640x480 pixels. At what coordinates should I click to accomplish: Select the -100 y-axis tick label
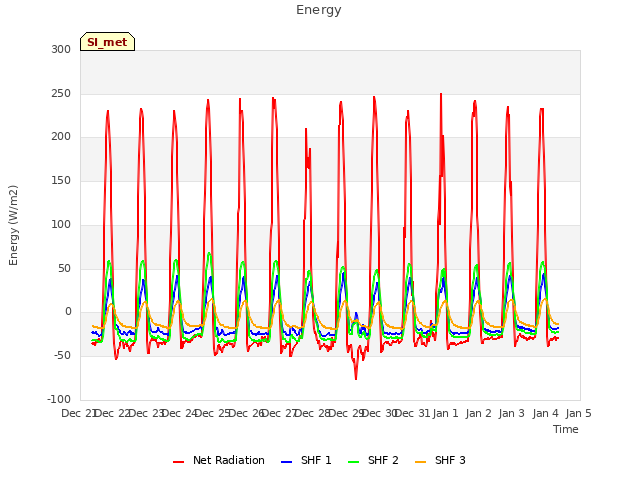pos(59,399)
